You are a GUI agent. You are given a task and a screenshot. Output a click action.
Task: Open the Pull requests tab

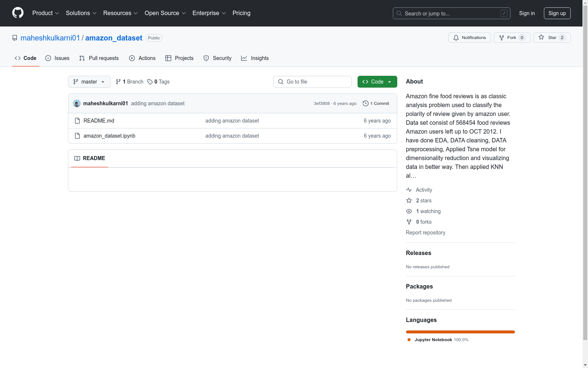click(99, 58)
